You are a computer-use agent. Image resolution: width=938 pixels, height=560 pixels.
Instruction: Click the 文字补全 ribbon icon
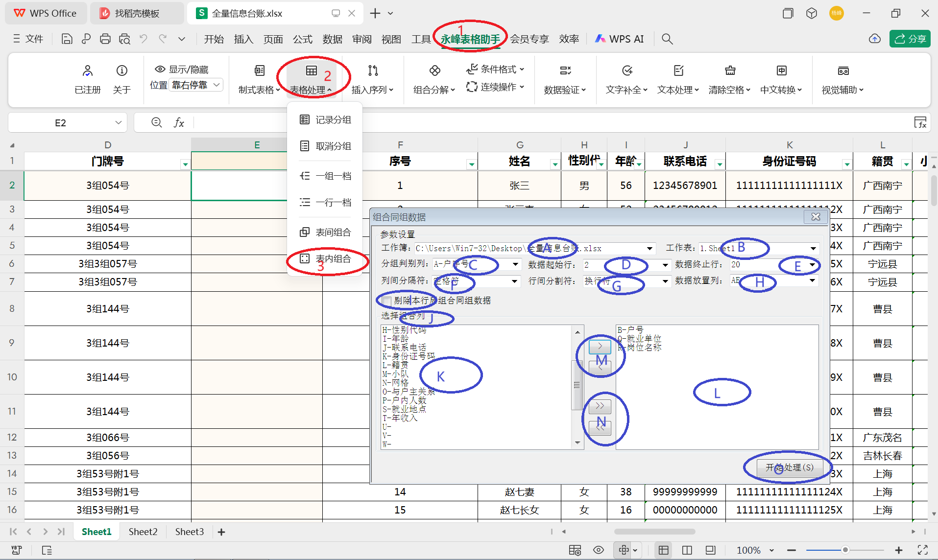point(626,78)
